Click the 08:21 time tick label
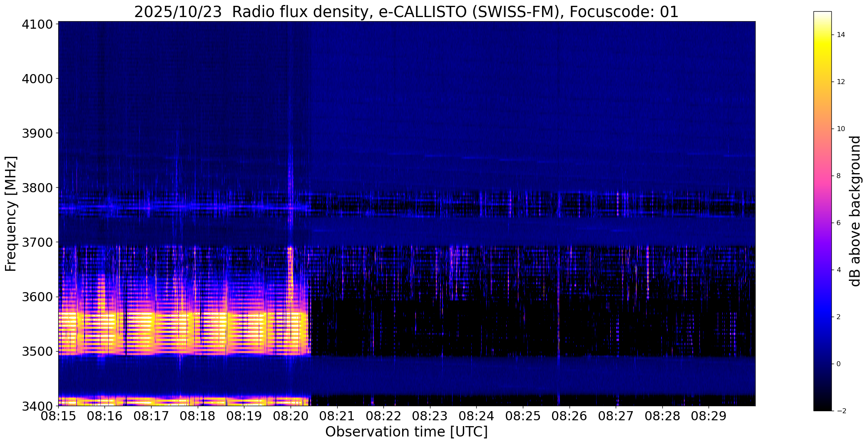868x444 pixels. tap(337, 416)
